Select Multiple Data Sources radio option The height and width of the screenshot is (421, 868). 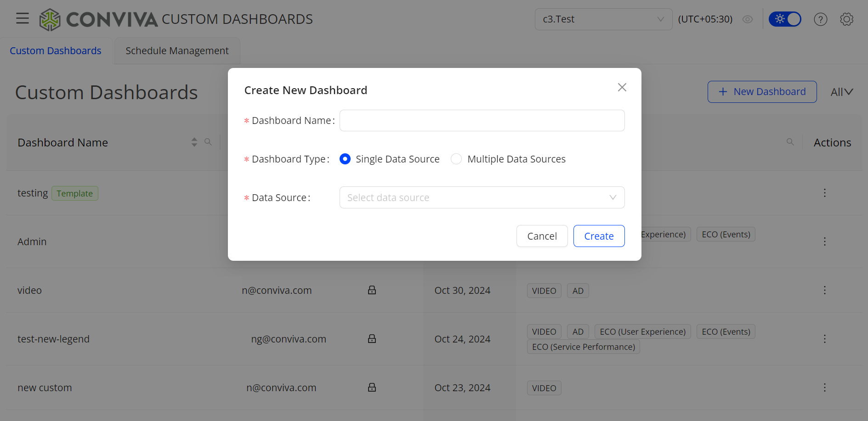pyautogui.click(x=456, y=159)
